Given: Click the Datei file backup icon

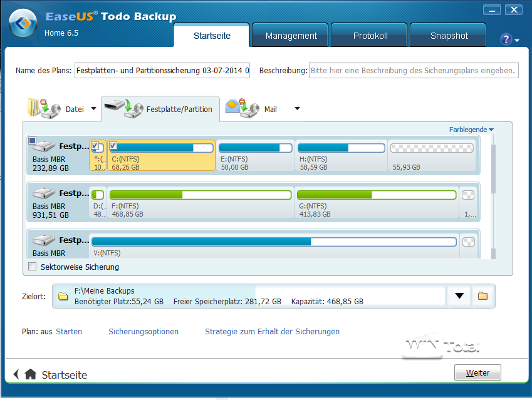Looking at the screenshot, I should 43,108.
